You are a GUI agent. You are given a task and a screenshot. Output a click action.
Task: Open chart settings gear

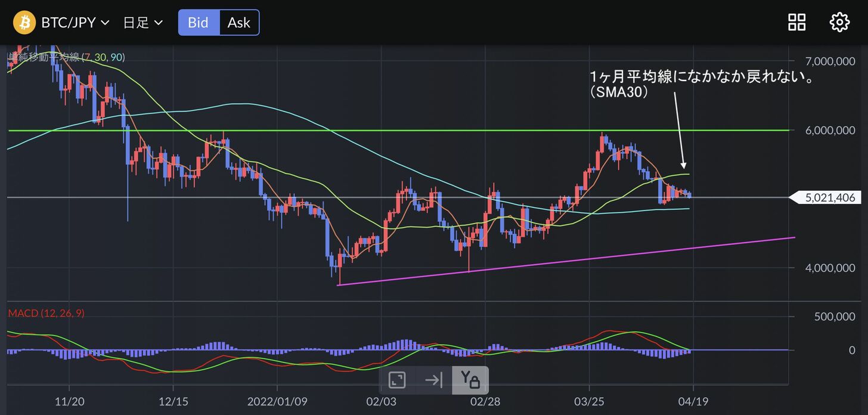point(839,23)
